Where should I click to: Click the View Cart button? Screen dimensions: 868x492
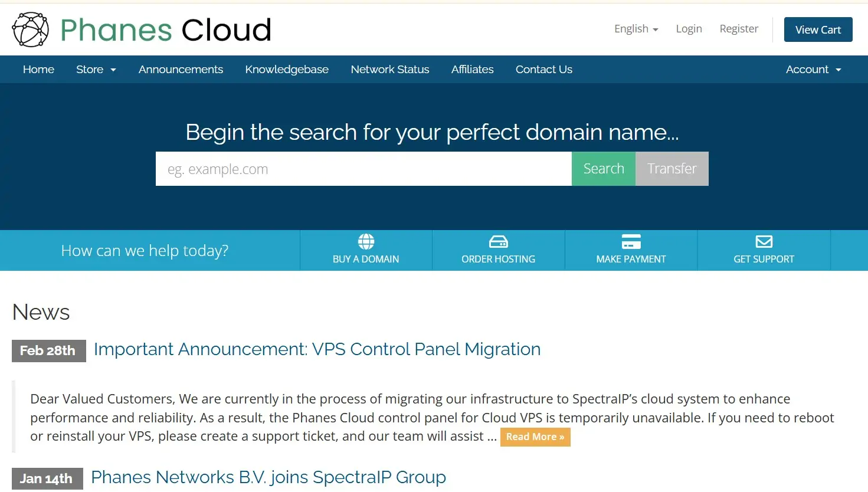pos(818,29)
